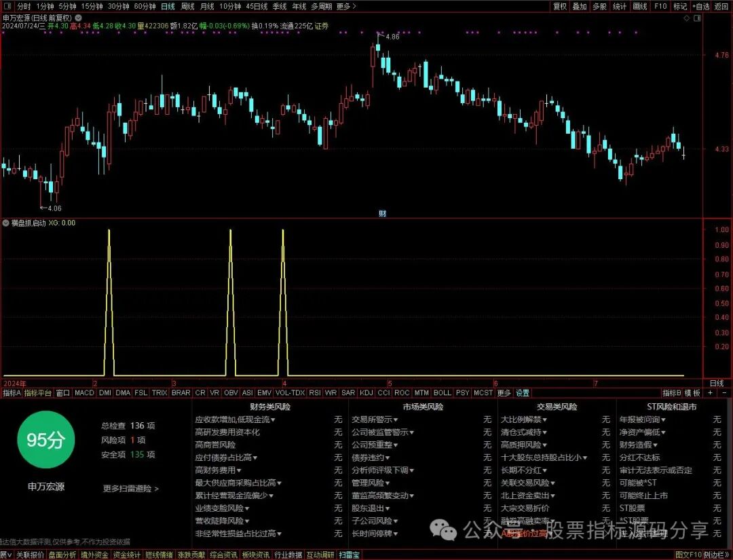This screenshot has height=560, width=733.
Task: Select the 月线 monthly period
Action: tap(207, 6)
